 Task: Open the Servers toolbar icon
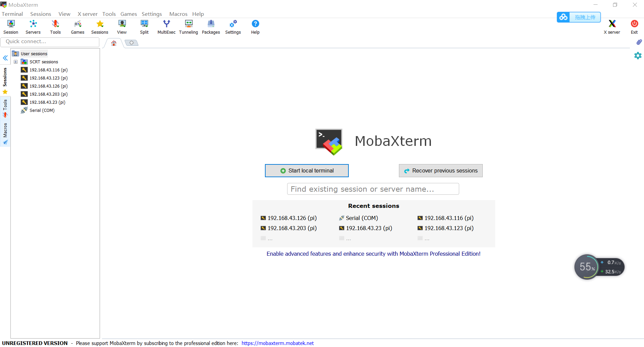click(33, 27)
